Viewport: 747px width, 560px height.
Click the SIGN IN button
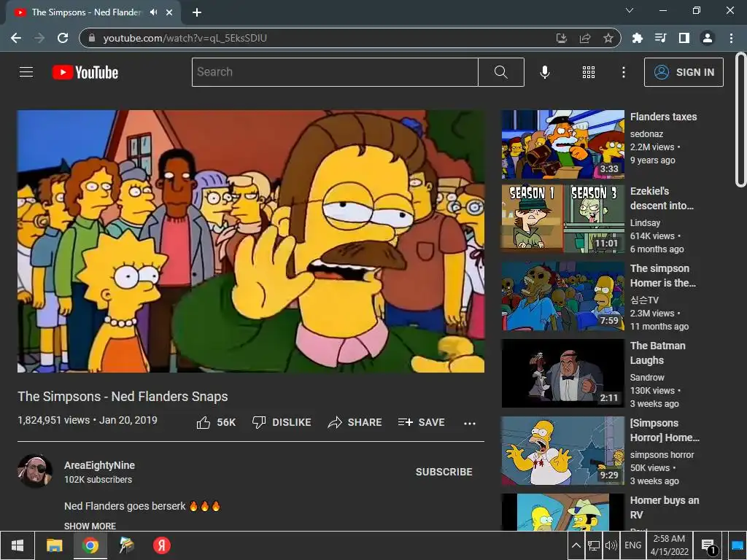point(684,72)
